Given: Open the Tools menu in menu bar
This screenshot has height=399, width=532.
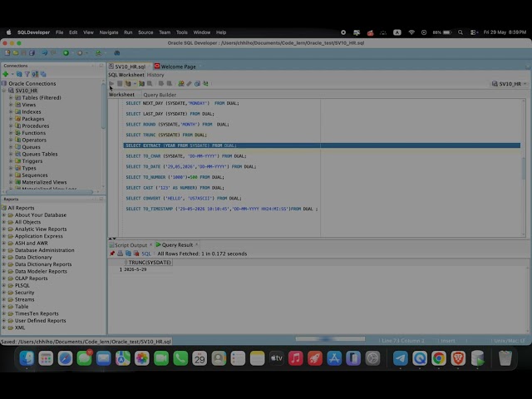Looking at the screenshot, I should tap(181, 32).
